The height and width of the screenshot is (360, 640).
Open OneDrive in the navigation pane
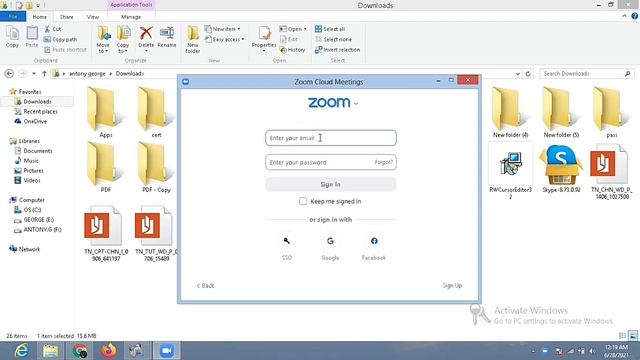pyautogui.click(x=35, y=122)
